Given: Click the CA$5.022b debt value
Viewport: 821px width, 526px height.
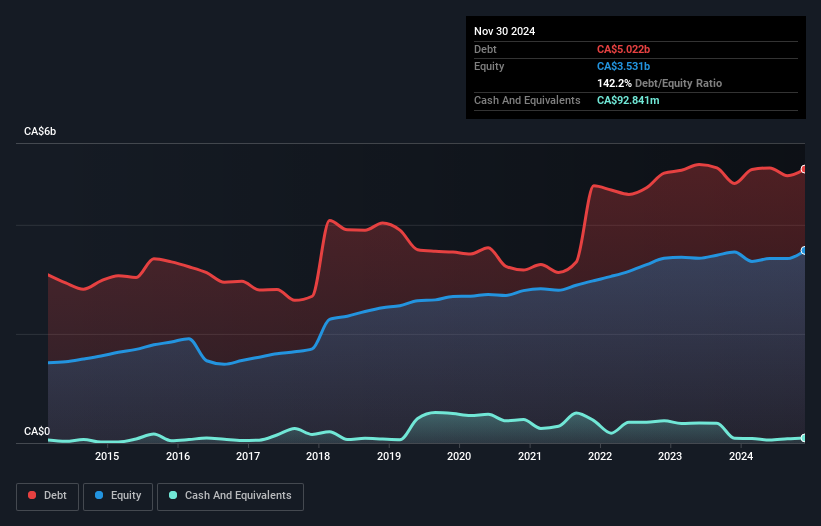Looking at the screenshot, I should point(623,49).
